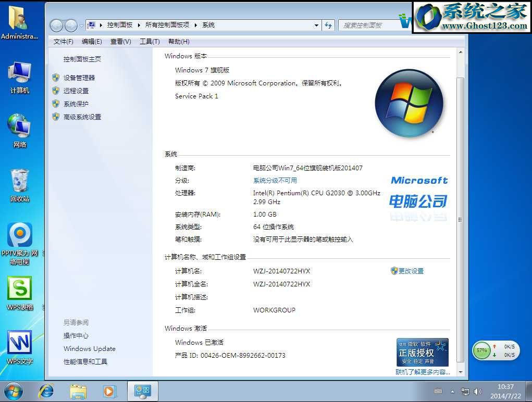This screenshot has height=402, width=532.
Task: Click the back navigation arrow button
Action: point(56,25)
